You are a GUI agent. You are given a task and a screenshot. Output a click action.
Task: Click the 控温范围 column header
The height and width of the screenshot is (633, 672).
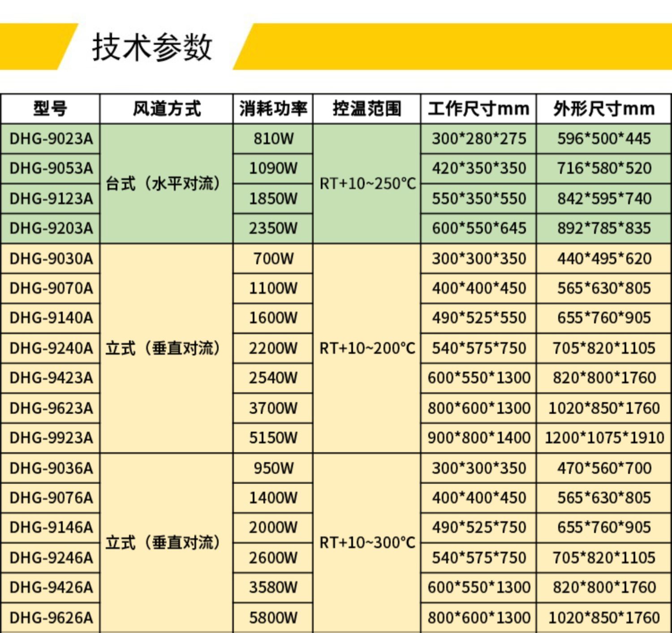367,108
